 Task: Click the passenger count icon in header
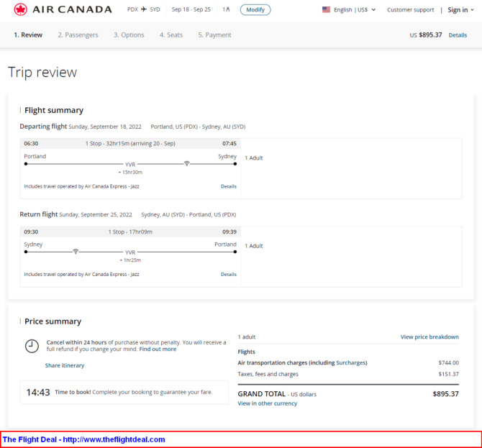click(226, 9)
